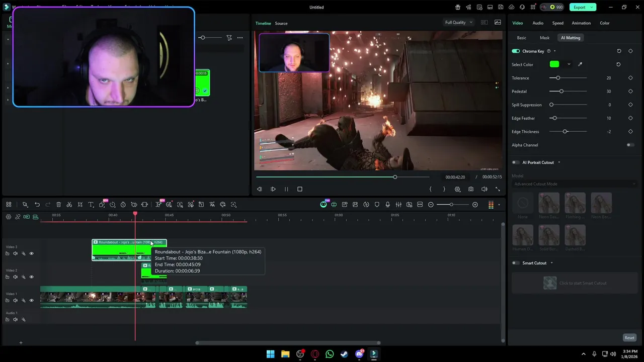Hide the Video 3 track with eye icon
The width and height of the screenshot is (644, 362).
point(31,253)
